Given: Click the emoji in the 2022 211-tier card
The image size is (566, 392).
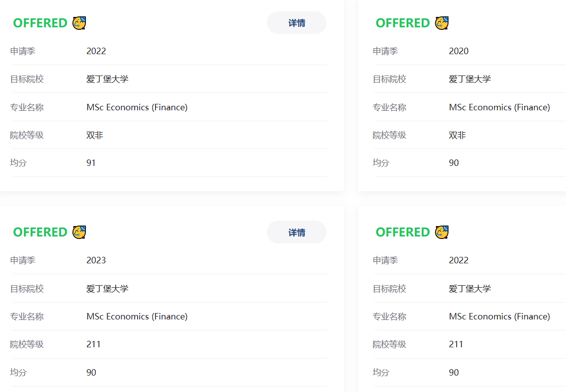Looking at the screenshot, I should point(442,232).
